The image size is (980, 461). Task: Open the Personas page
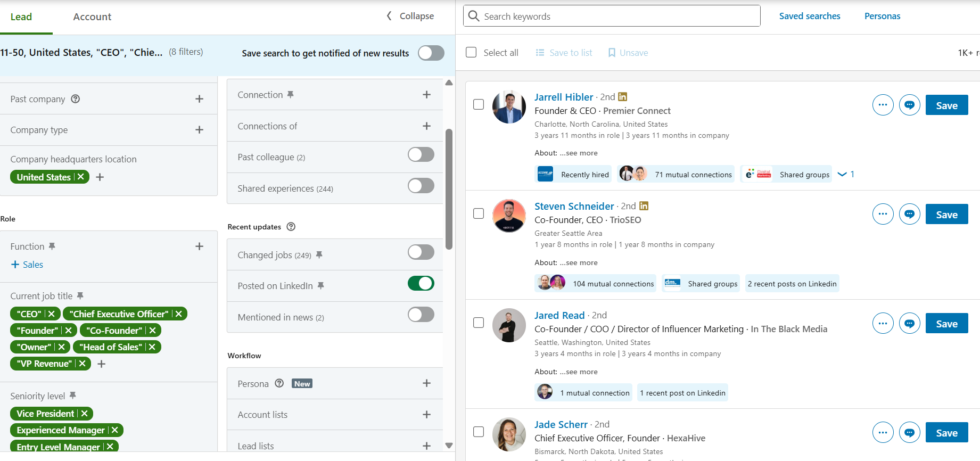(882, 16)
